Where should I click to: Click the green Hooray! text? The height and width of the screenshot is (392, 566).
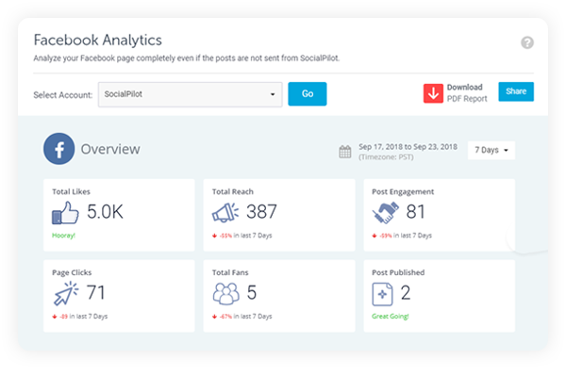[x=63, y=236]
